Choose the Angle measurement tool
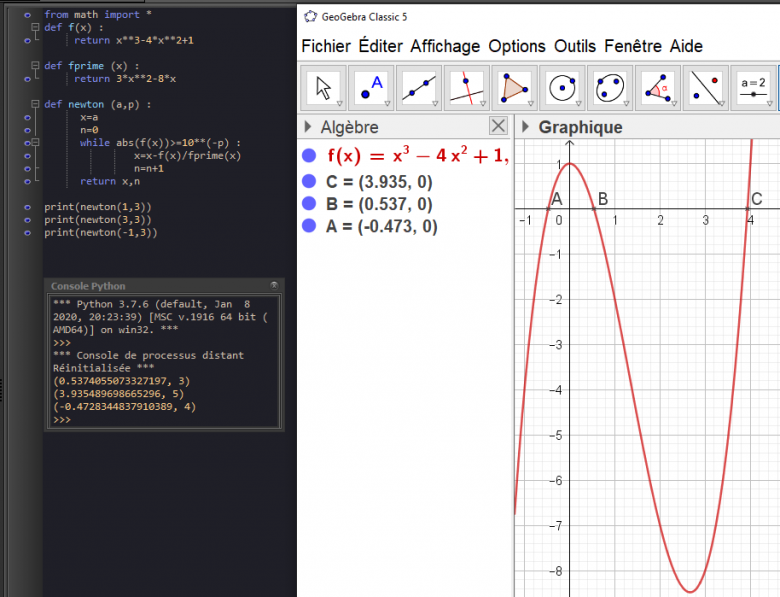Image resolution: width=780 pixels, height=597 pixels. [660, 88]
